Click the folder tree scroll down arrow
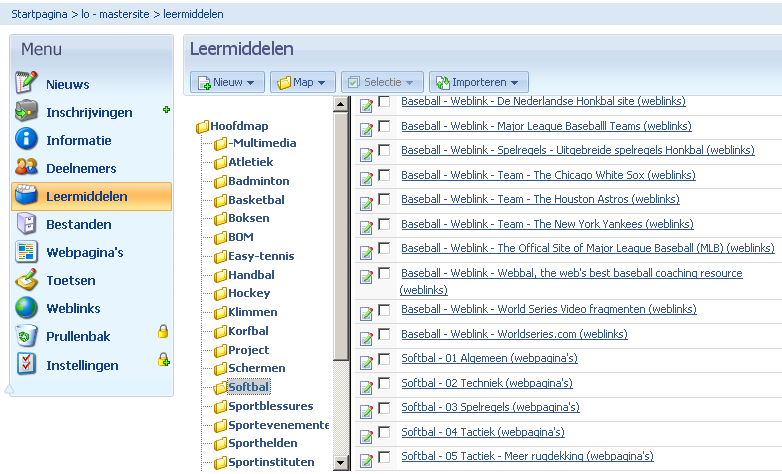The width and height of the screenshot is (782, 474). [x=341, y=463]
